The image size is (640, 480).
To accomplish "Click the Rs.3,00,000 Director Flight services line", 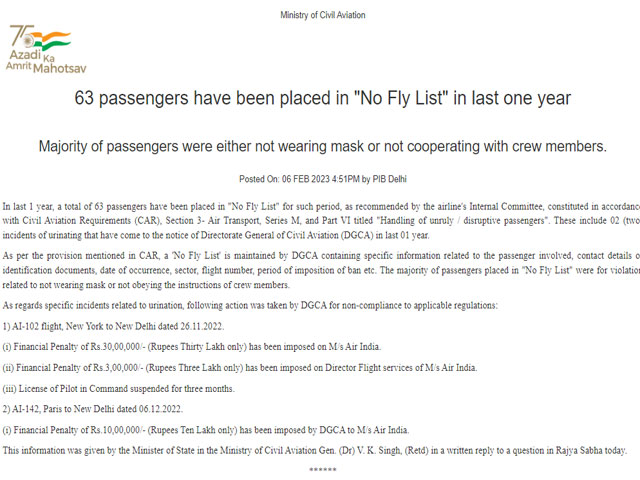I will pos(240,368).
